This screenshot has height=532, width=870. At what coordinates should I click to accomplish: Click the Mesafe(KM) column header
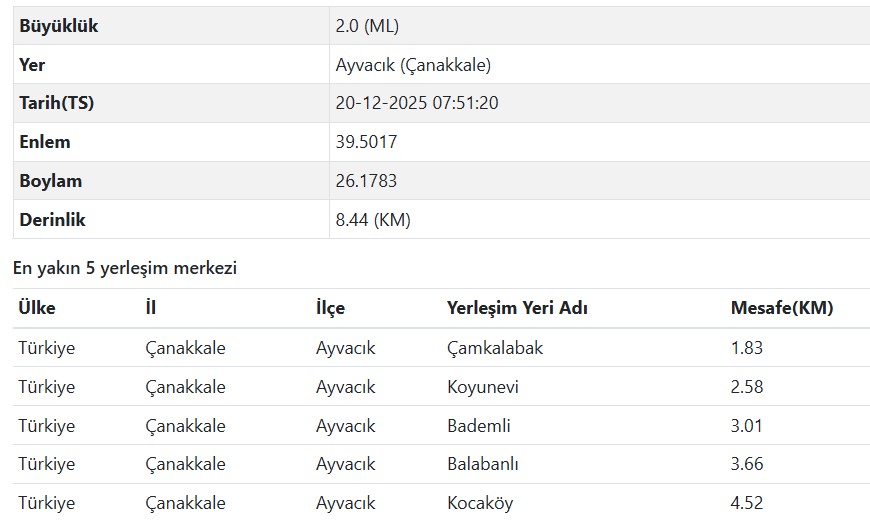tap(782, 308)
